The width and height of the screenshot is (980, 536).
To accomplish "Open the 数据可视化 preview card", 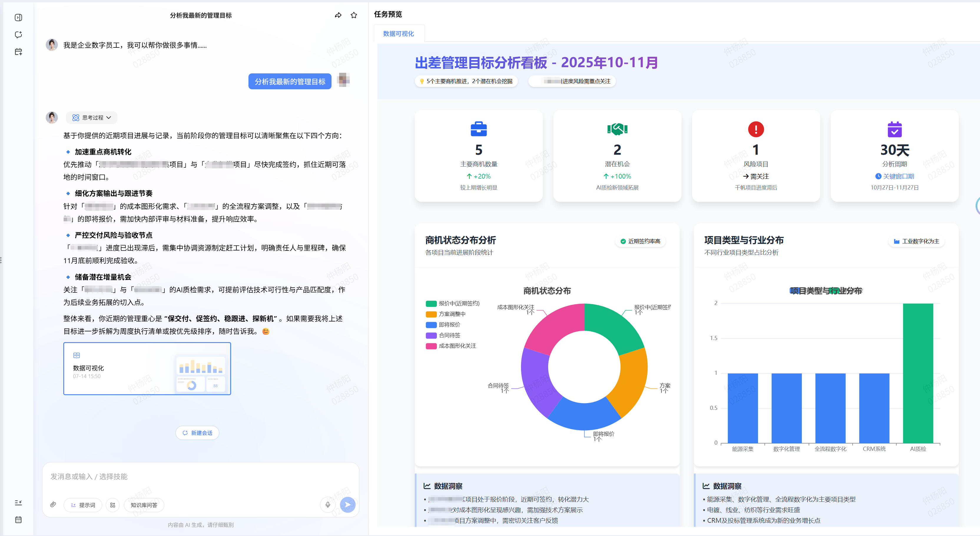I will pyautogui.click(x=147, y=369).
